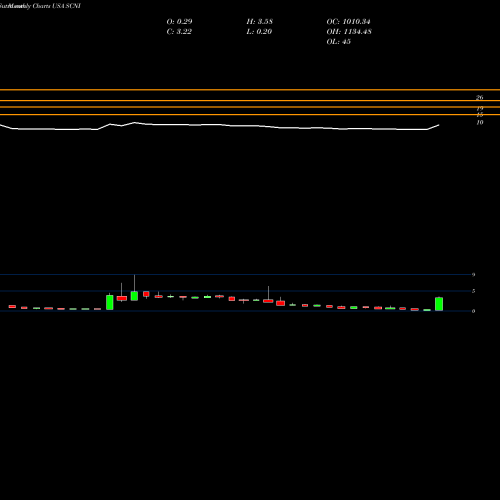Select the OC: 1010.34 readout
500x500 pixels.
tap(348, 21)
